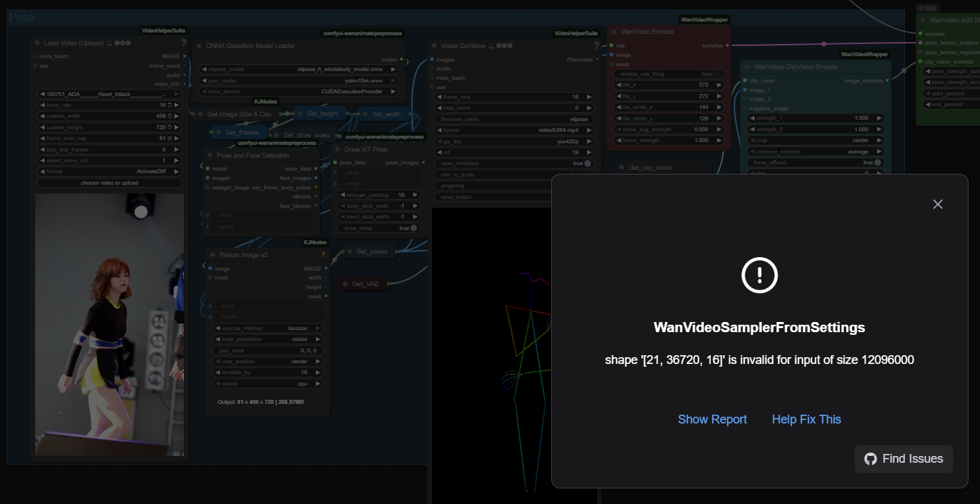Open the crop_position selector in Resize Image
The width and height of the screenshot is (980, 504).
[x=268, y=361]
